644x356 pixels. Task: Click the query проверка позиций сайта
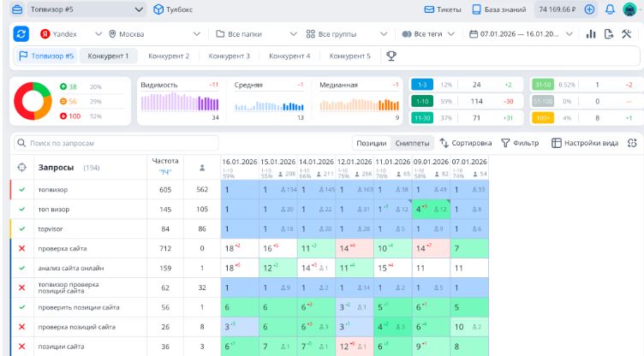tap(77, 327)
